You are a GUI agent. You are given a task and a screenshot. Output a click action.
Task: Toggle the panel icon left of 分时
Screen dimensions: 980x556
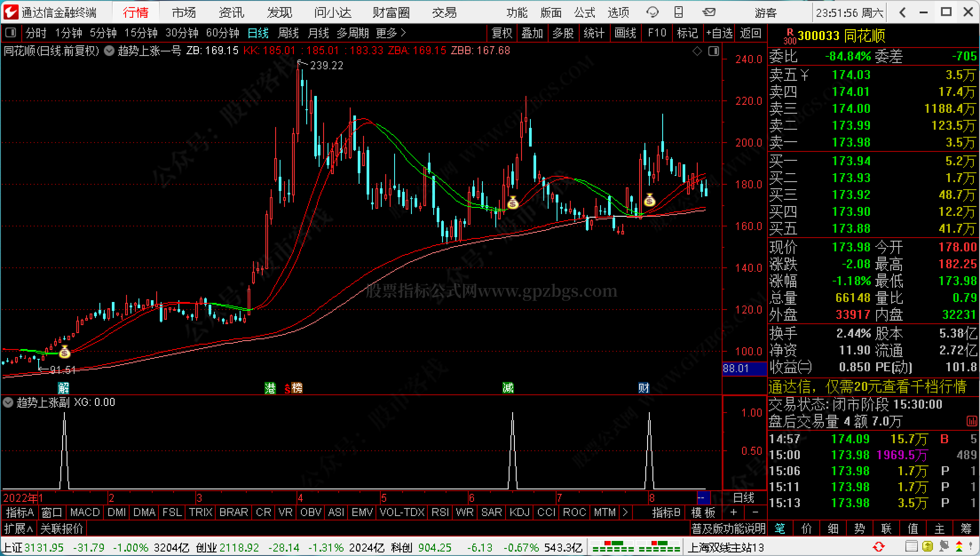click(x=11, y=33)
